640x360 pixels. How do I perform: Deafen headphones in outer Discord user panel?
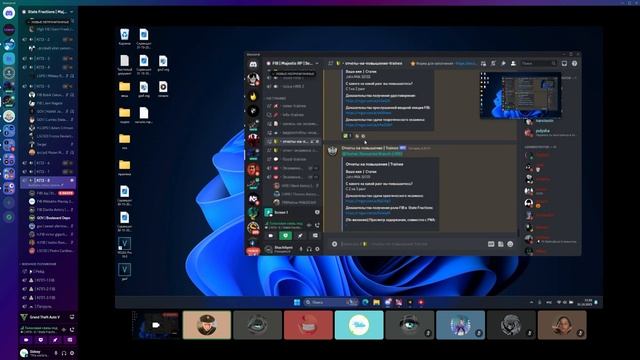tap(64, 353)
